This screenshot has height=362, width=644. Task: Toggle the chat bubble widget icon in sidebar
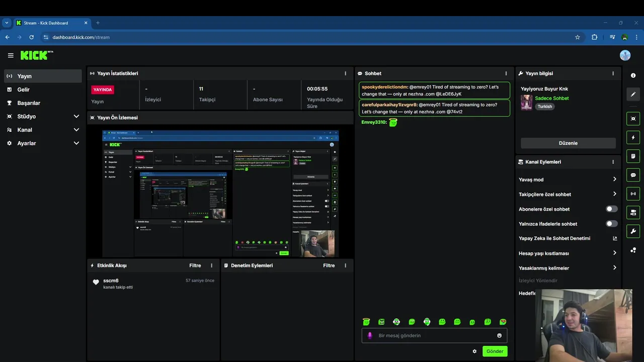633,175
